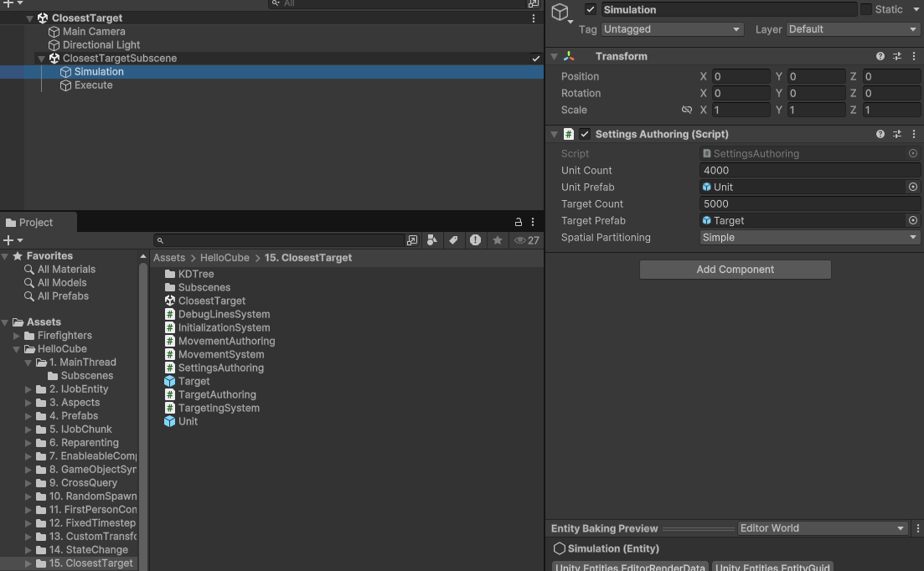Viewport: 924px width, 571px height.
Task: Collapse the ClosestTarget scene root
Action: click(29, 18)
